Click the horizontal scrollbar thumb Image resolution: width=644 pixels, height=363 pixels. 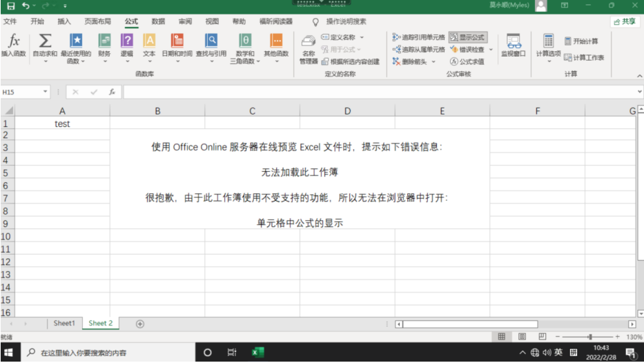470,324
